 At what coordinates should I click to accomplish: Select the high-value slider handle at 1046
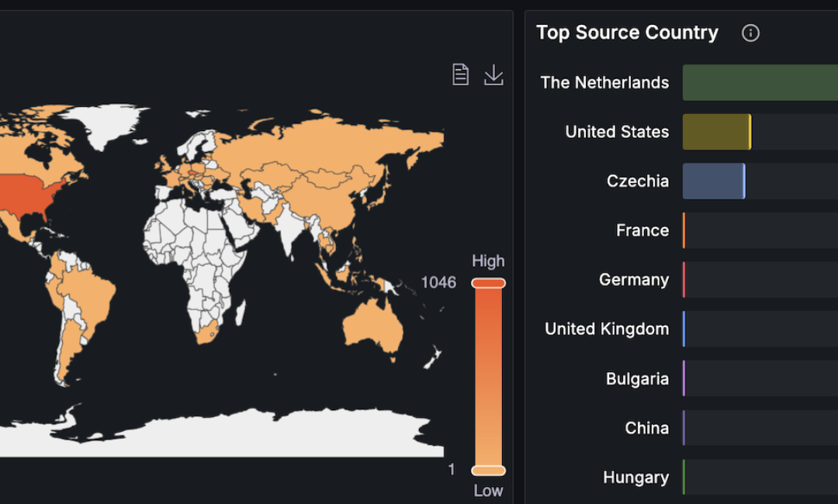point(489,283)
